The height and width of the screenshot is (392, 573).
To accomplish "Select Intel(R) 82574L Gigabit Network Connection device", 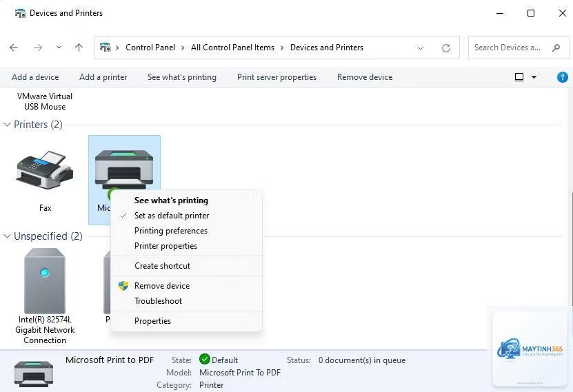I will (45, 296).
